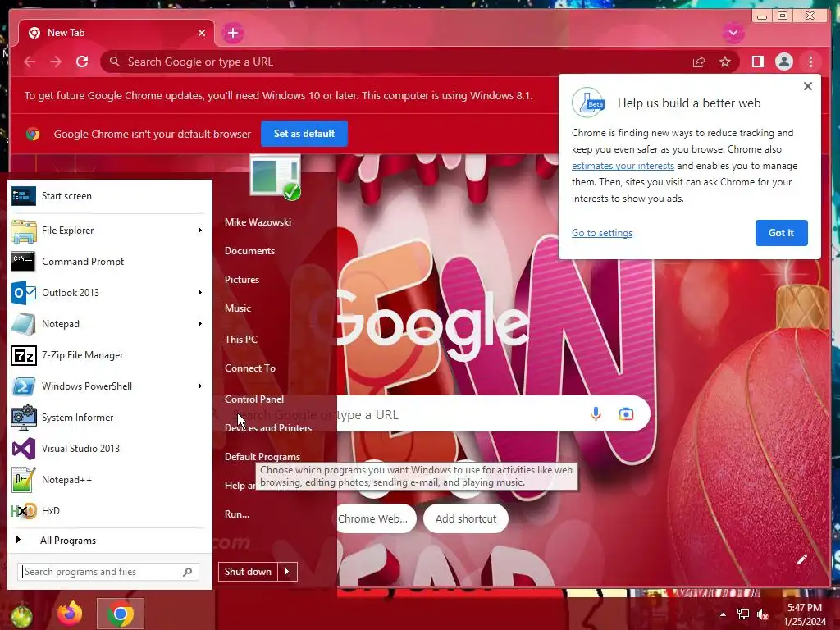Click network tray icon
This screenshot has height=630, width=840.
tap(743, 614)
